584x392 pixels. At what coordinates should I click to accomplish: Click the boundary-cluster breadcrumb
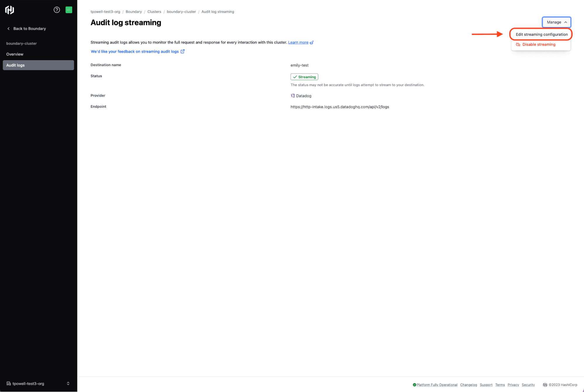(181, 12)
